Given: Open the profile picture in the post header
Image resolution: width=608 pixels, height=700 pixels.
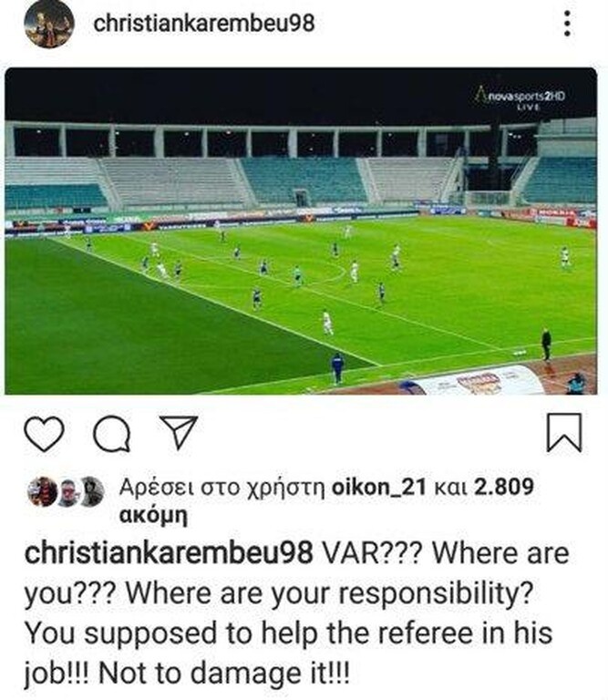Looking at the screenshot, I should click(48, 24).
